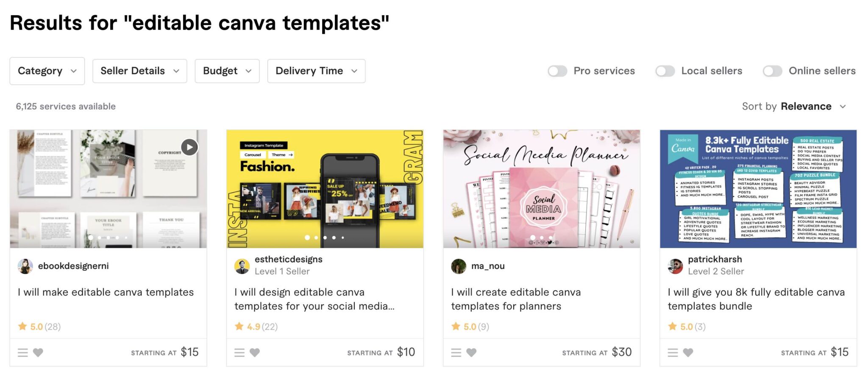Open list menu icon on estheticdesigns card
868x373 pixels.
[239, 352]
